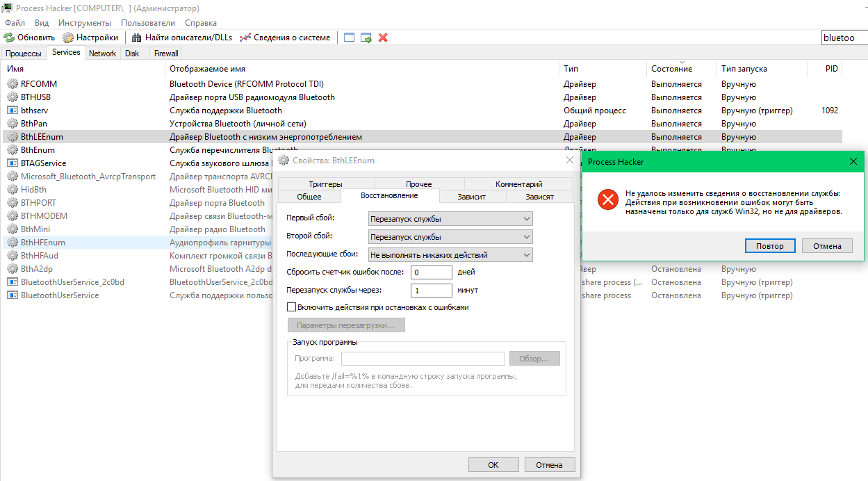
Task: Switch to the Firewall tab
Action: click(x=166, y=54)
